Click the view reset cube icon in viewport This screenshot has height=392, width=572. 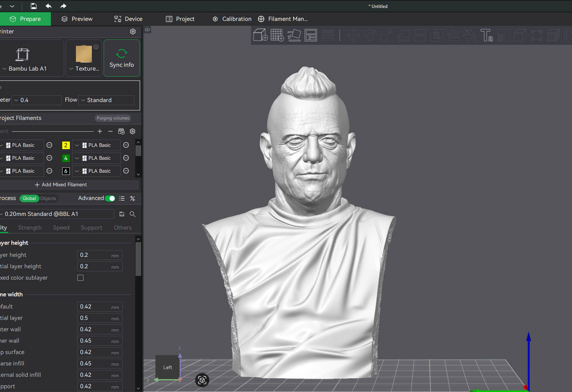pyautogui.click(x=202, y=380)
